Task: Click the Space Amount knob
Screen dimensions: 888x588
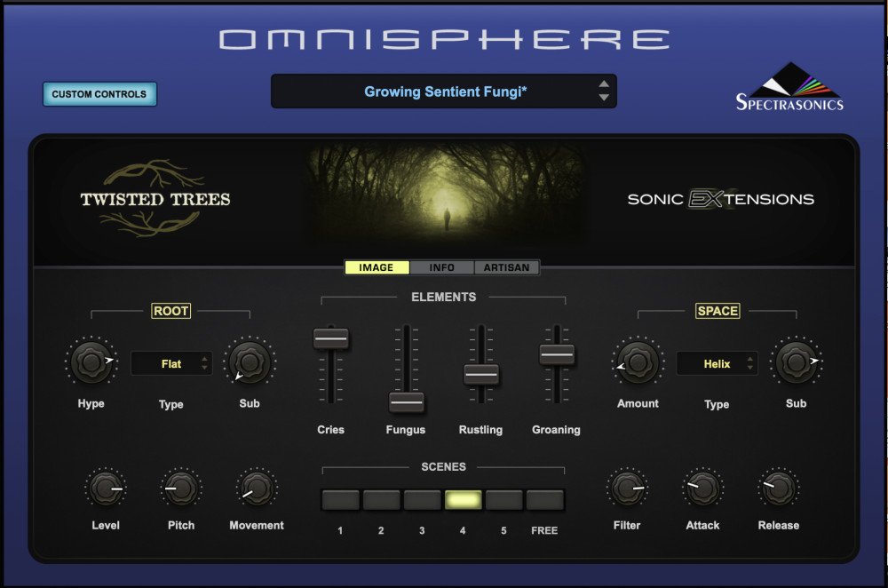Action: coord(638,362)
